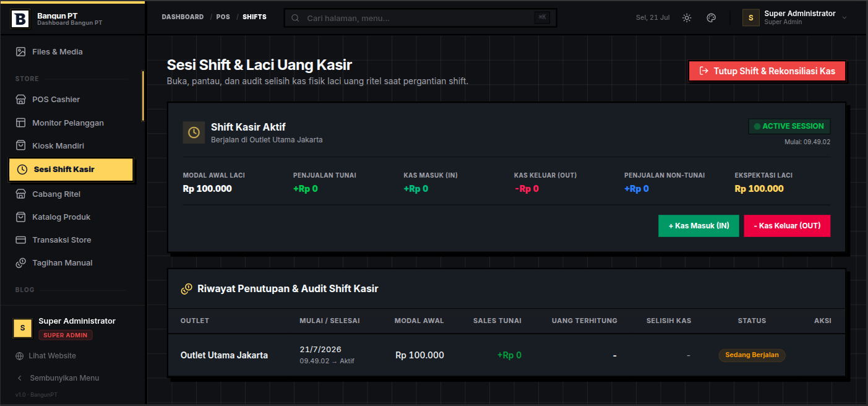Open the Tagihan Manual sidebar icon

coord(21,263)
